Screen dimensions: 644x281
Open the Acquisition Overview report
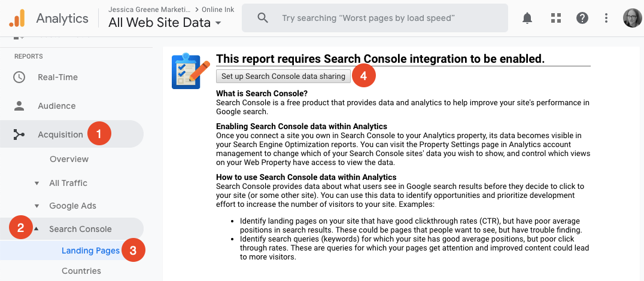[x=69, y=159]
